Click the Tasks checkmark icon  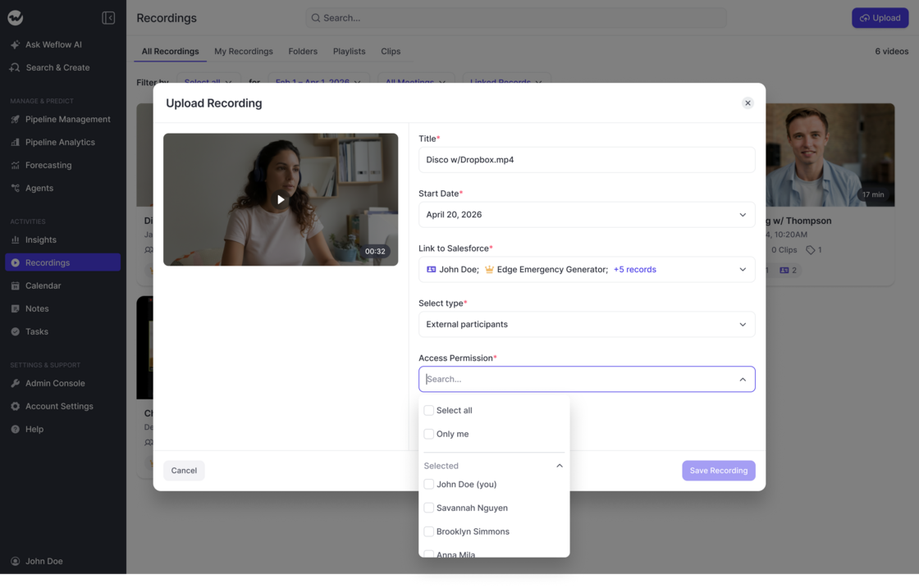click(16, 331)
